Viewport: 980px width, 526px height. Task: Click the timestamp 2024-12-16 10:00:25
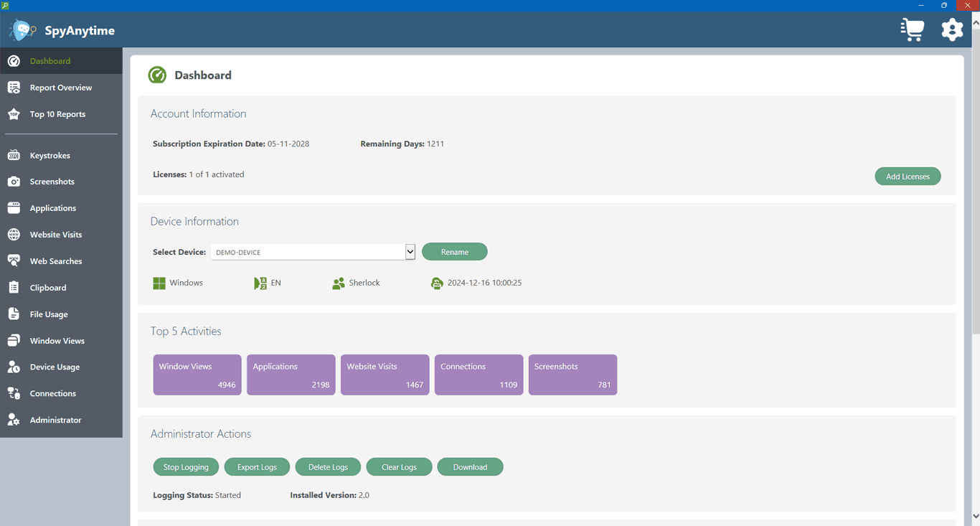coord(484,283)
